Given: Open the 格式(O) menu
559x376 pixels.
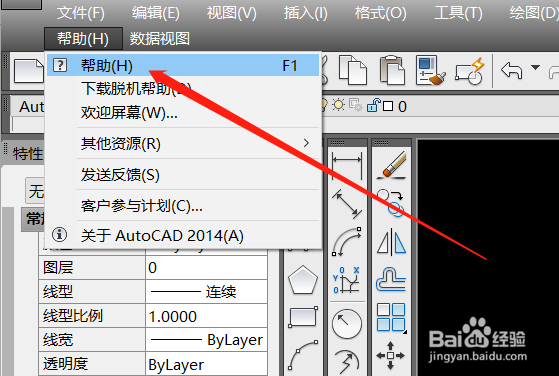Looking at the screenshot, I should (x=380, y=14).
